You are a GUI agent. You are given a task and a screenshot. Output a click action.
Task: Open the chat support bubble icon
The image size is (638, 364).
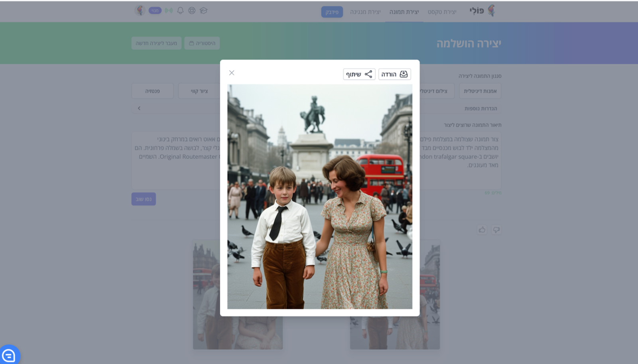tap(9, 355)
